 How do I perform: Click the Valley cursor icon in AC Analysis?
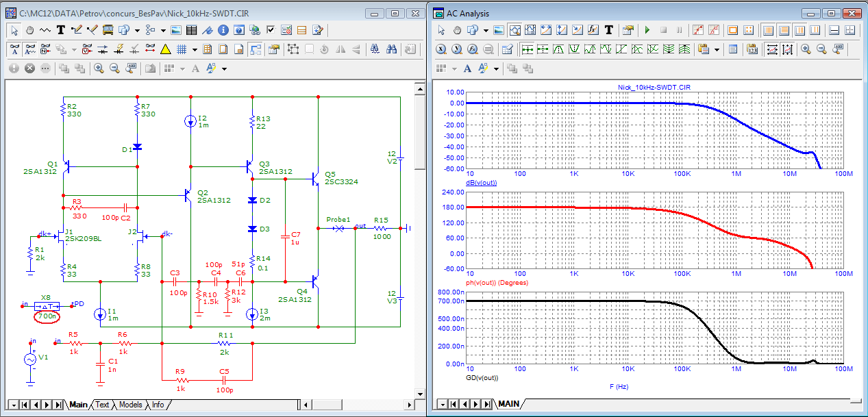574,49
